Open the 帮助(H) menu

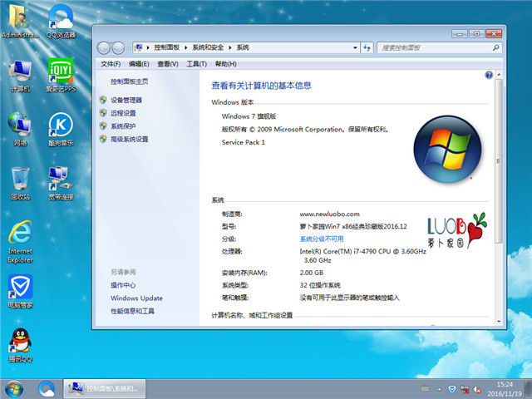tap(225, 64)
